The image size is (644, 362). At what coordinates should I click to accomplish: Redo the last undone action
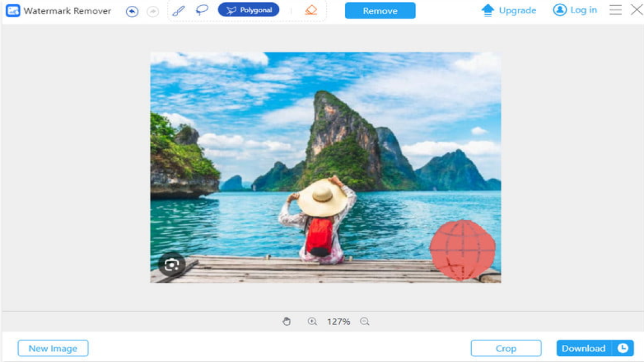153,11
